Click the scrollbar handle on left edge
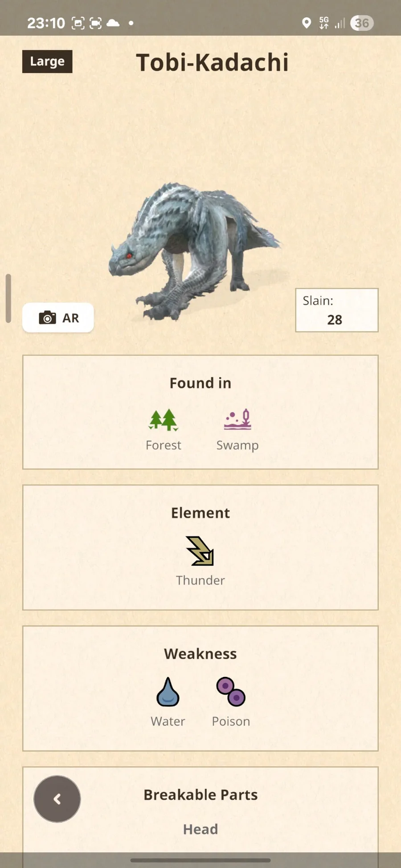 click(x=8, y=298)
